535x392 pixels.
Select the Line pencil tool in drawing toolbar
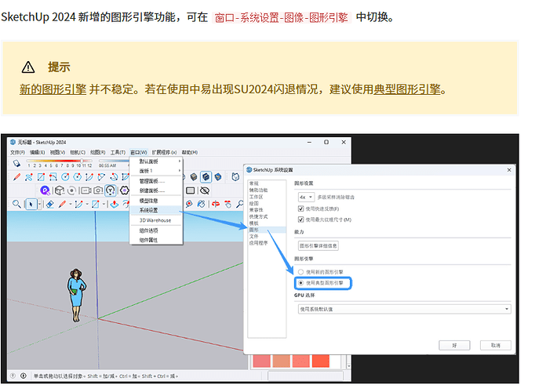coord(16,177)
